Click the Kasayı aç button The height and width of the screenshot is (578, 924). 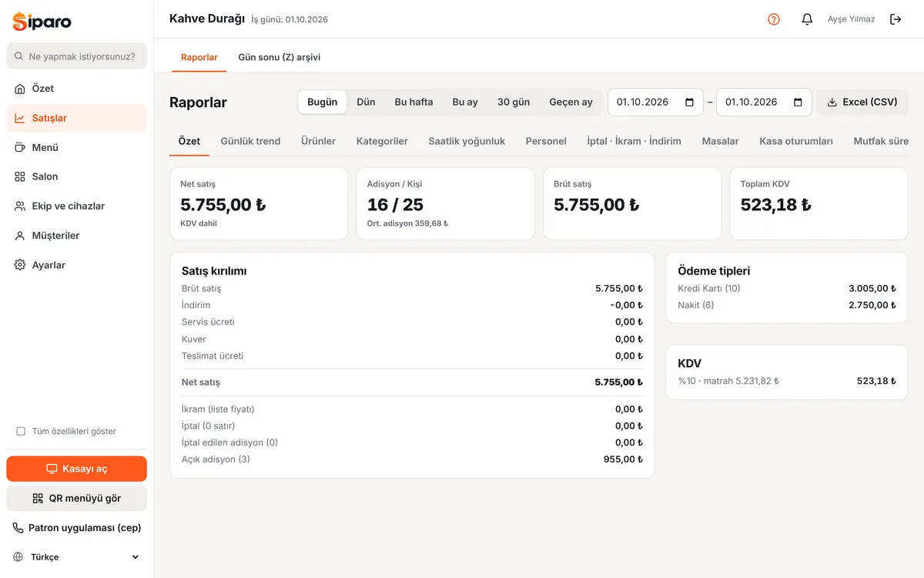click(76, 469)
